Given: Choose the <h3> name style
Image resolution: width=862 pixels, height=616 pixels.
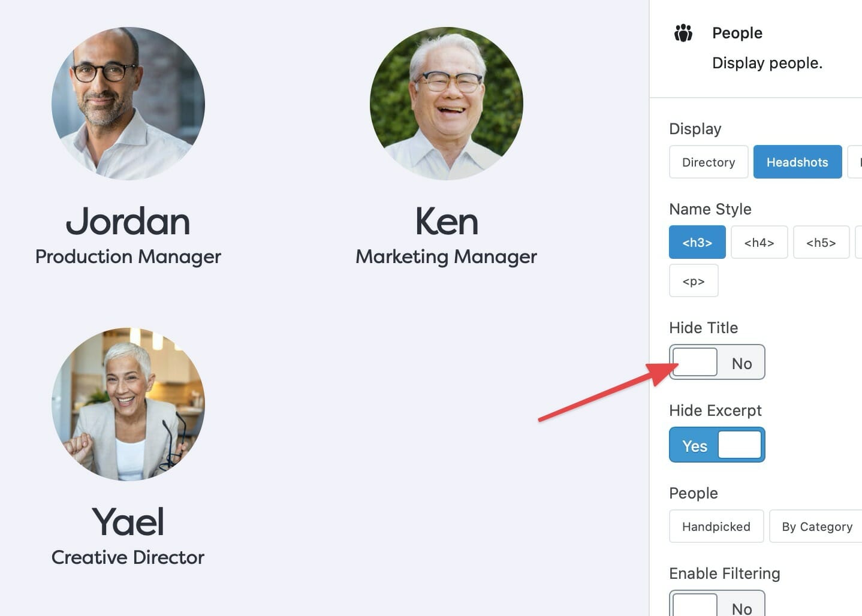Looking at the screenshot, I should pyautogui.click(x=697, y=242).
